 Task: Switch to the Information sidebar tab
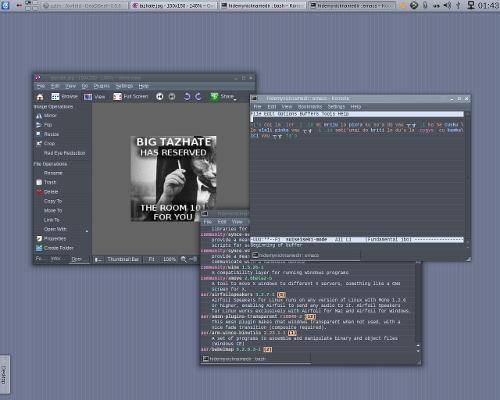coord(55,259)
